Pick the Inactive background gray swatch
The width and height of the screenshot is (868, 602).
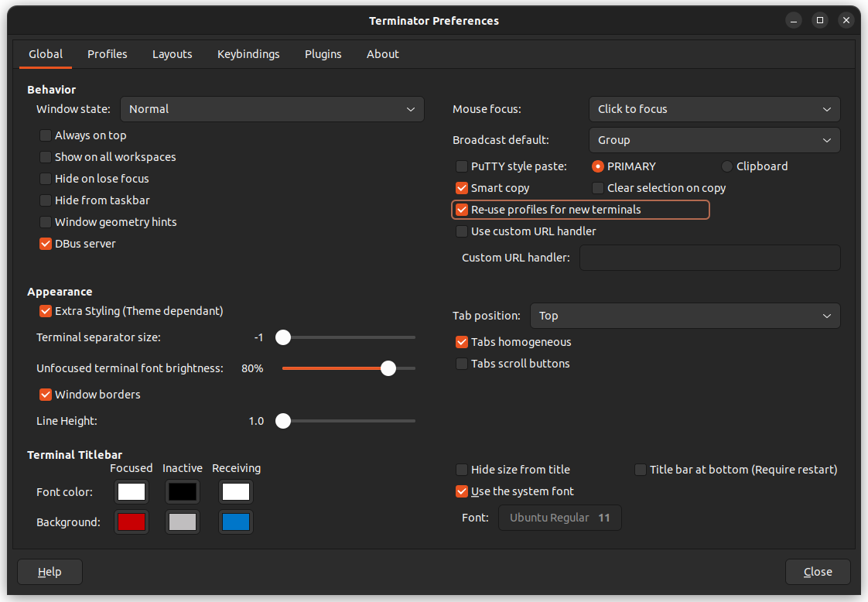click(x=182, y=522)
